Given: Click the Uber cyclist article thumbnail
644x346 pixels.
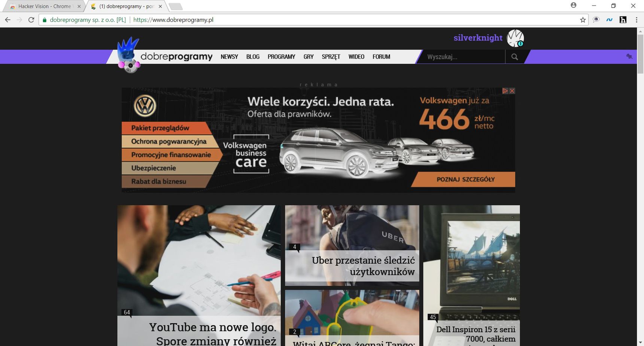Looking at the screenshot, I should (x=352, y=228).
